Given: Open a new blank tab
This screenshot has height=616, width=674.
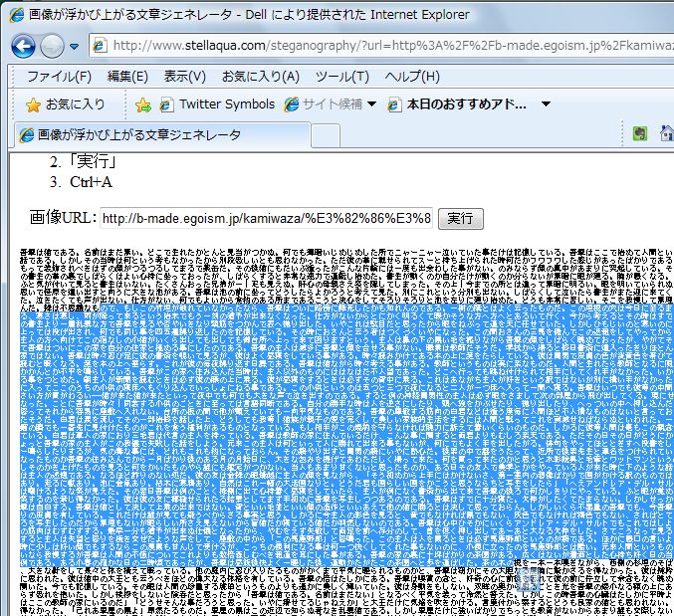Looking at the screenshot, I should pos(326,135).
